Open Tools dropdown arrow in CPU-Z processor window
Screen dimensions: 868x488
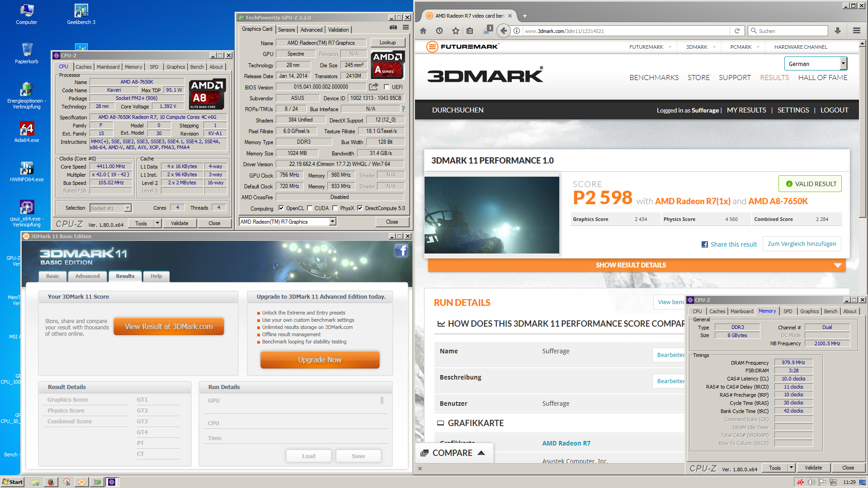coord(157,223)
